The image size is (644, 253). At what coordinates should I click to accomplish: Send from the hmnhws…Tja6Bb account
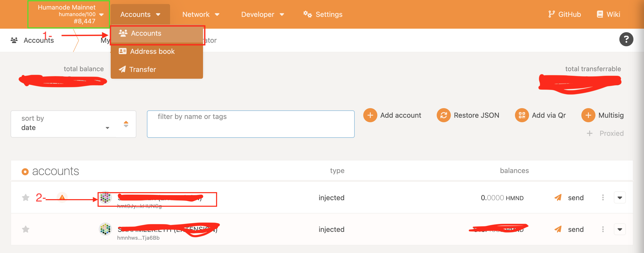[x=569, y=229]
